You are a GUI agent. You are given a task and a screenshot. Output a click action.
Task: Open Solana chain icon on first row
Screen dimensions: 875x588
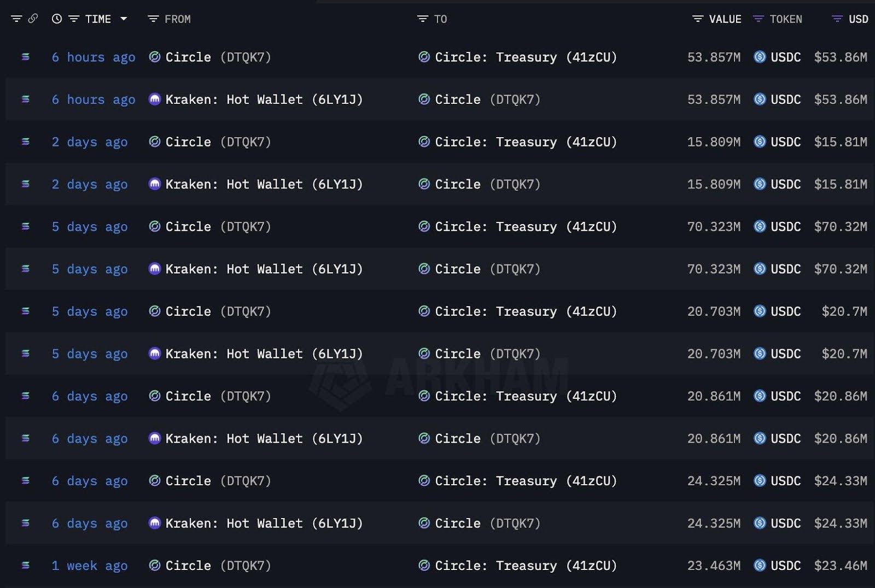click(25, 57)
